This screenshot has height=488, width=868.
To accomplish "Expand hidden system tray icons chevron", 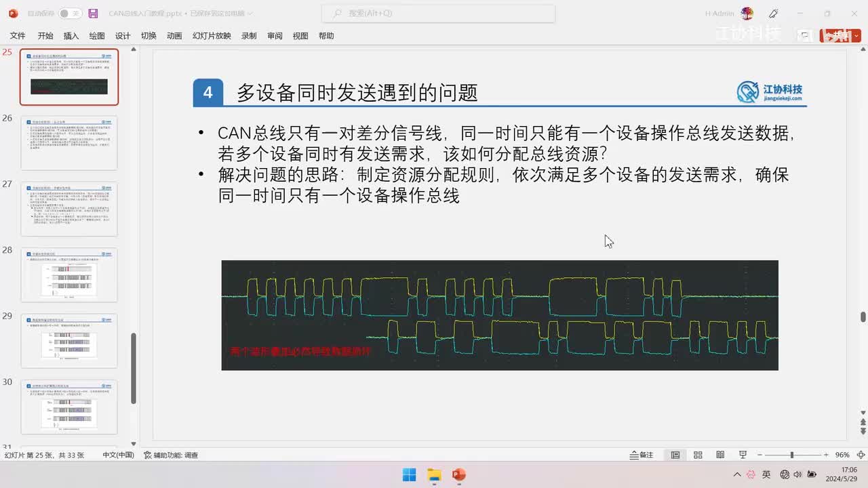I will 737,474.
